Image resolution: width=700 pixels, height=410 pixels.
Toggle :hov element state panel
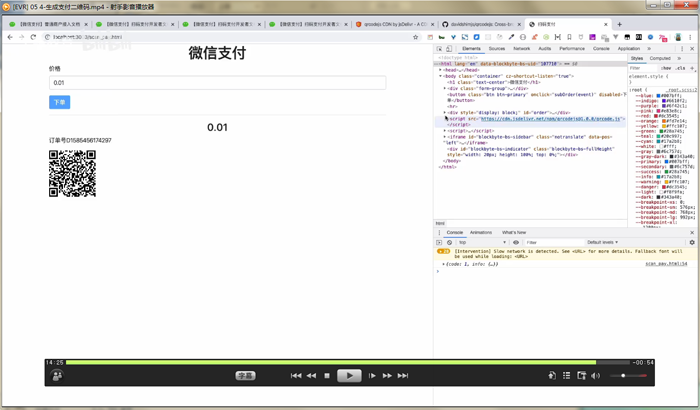(x=666, y=68)
